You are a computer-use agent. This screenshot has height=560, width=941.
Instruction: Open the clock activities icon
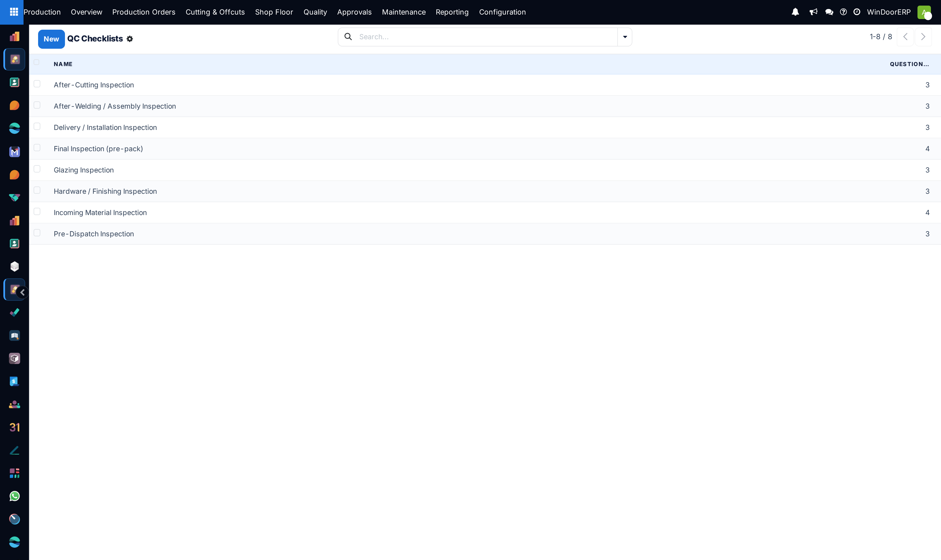(857, 12)
